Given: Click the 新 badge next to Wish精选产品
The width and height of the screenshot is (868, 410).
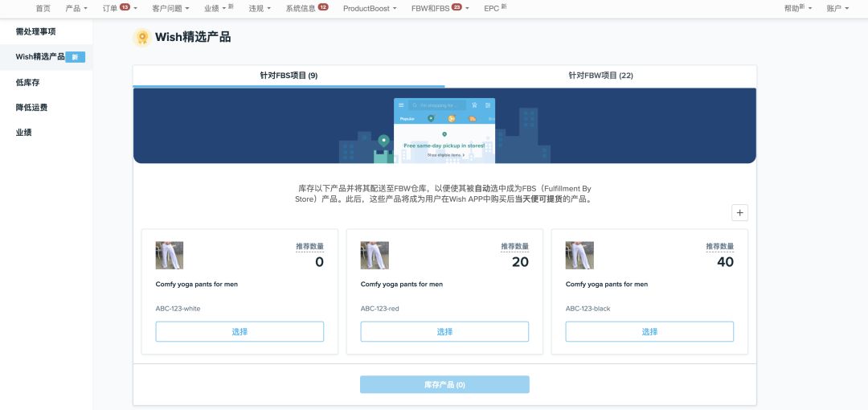Looking at the screenshot, I should click(x=76, y=57).
